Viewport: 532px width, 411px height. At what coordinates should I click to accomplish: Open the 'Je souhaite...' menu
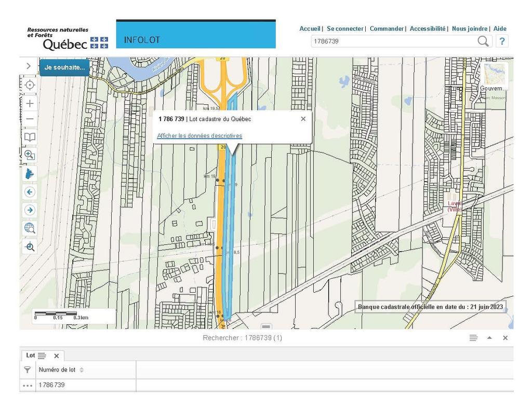click(x=64, y=67)
